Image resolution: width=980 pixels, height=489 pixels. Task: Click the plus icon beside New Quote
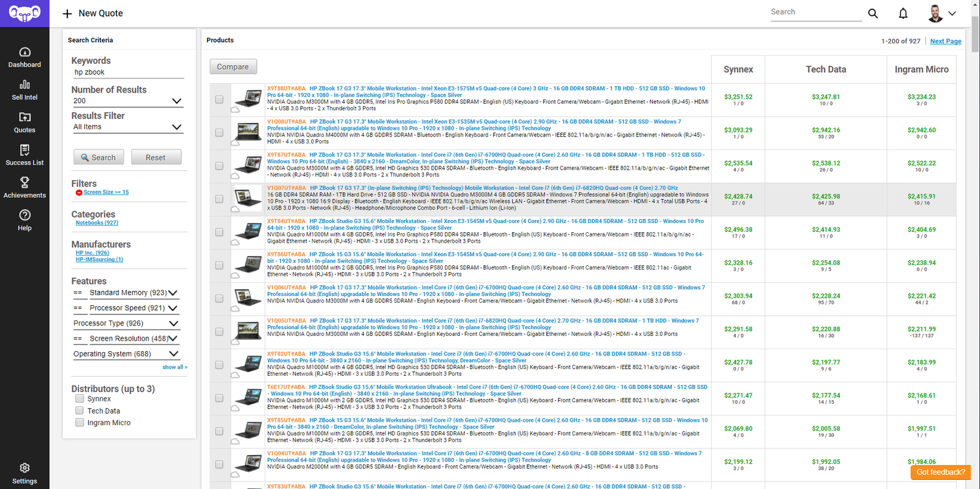67,13
